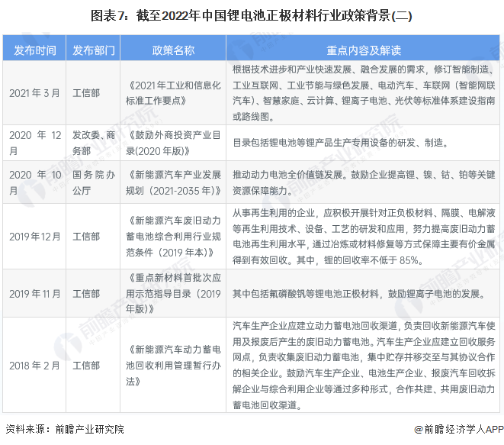Click policy 《2021年工业和信息化标准工作要点》
The height and width of the screenshot is (445, 504).
[x=173, y=93]
